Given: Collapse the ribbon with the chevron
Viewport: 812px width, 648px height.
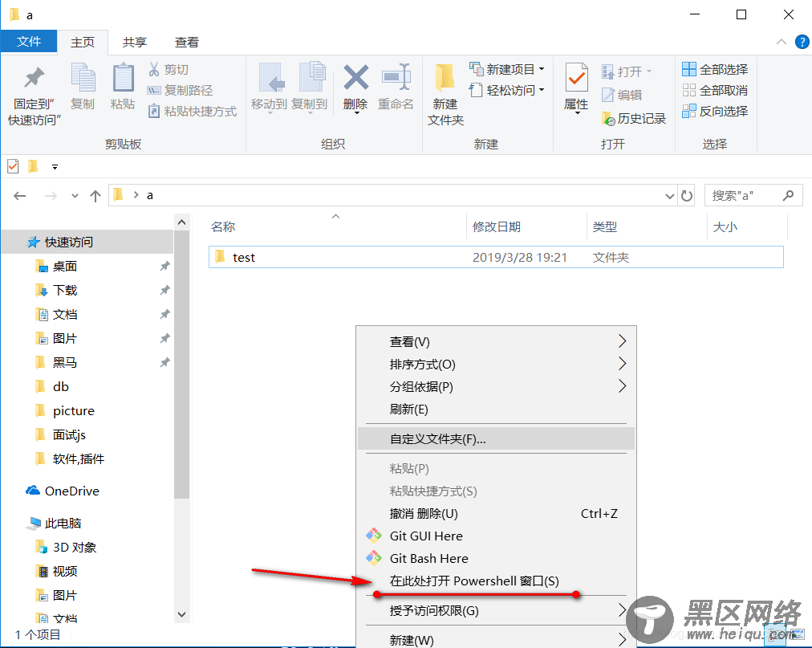Looking at the screenshot, I should coord(782,42).
